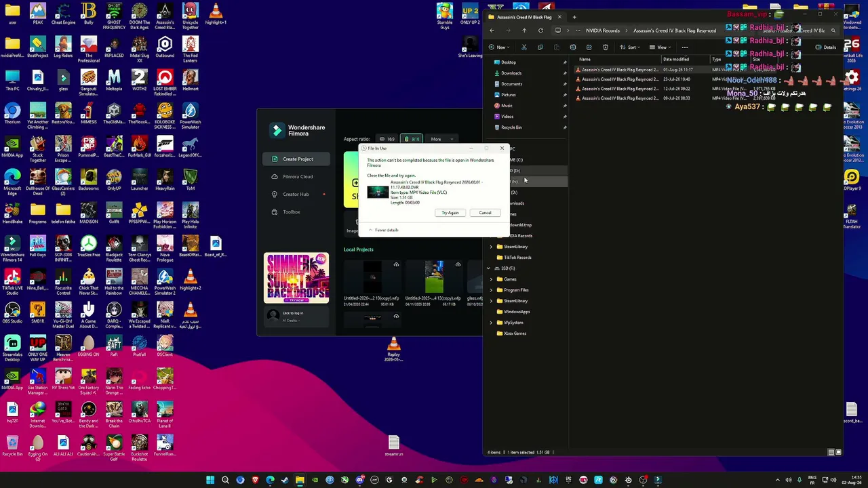
Task: Open the New dropdown in File Explorer
Action: [498, 47]
